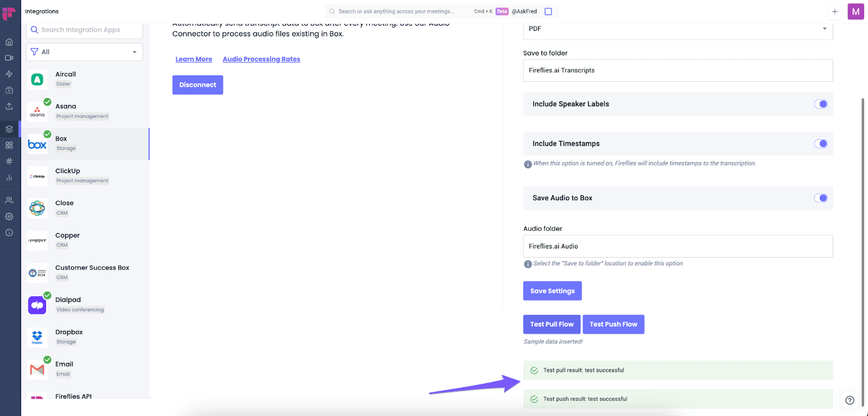This screenshot has width=868, height=416.
Task: Select Asana integration in list
Action: coord(85,112)
